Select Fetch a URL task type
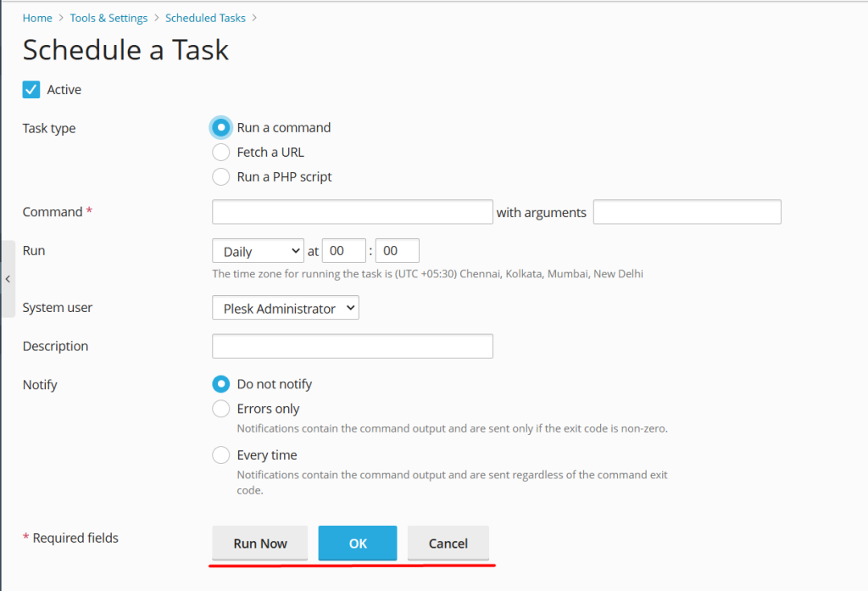Image resolution: width=868 pixels, height=591 pixels. point(221,152)
